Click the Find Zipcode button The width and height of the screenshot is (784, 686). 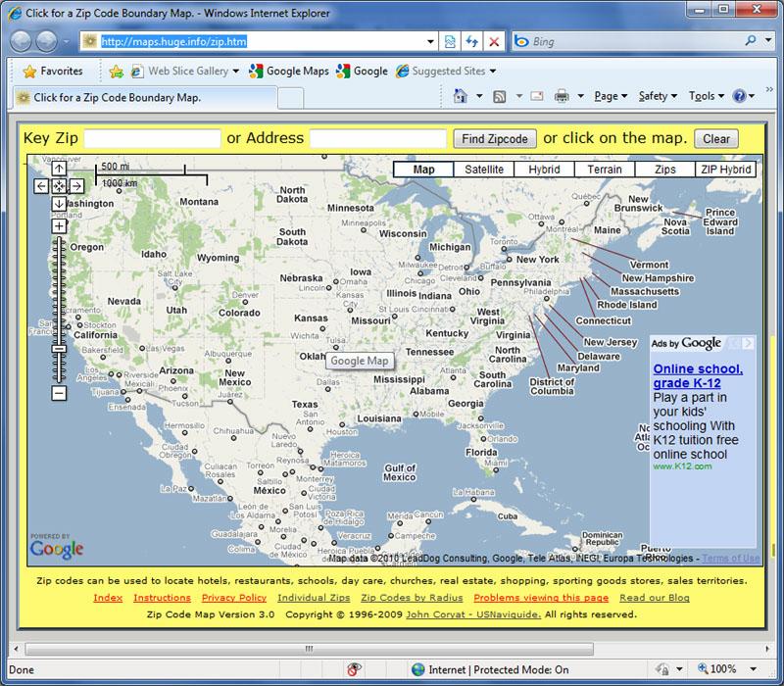tap(495, 138)
